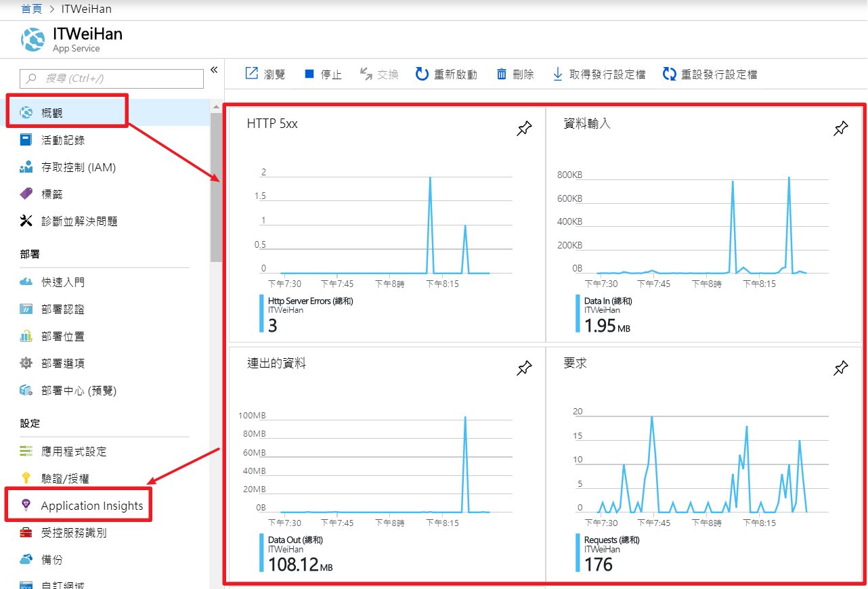
Task: Open 活動記錄 in the sidebar
Action: point(105,140)
